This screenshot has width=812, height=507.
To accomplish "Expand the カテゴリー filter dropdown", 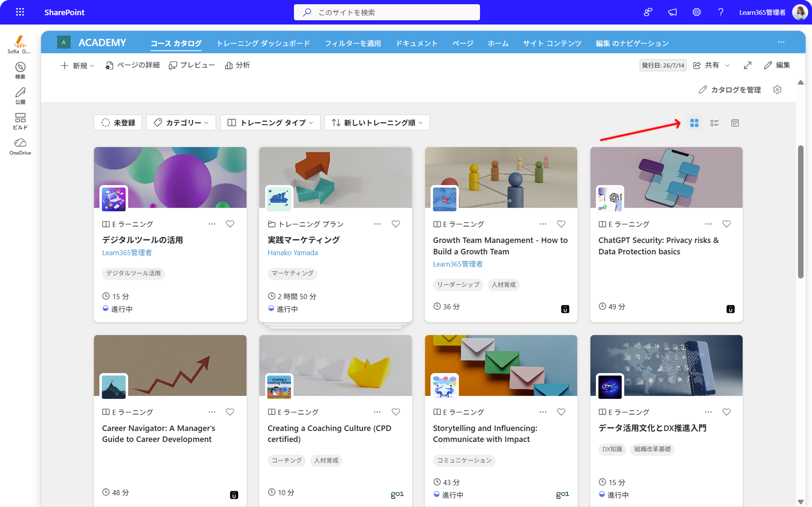I will click(181, 123).
